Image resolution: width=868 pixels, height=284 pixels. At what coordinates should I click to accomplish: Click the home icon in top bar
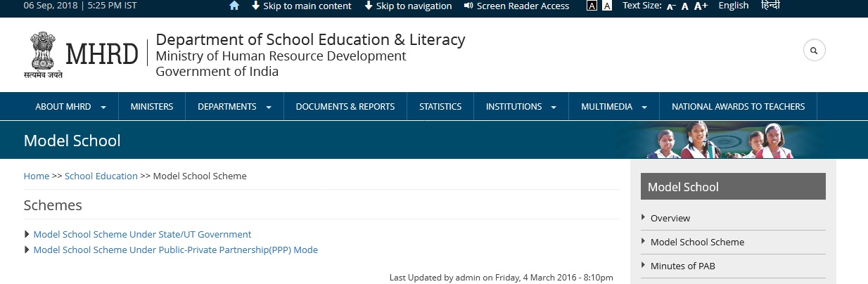(x=234, y=6)
